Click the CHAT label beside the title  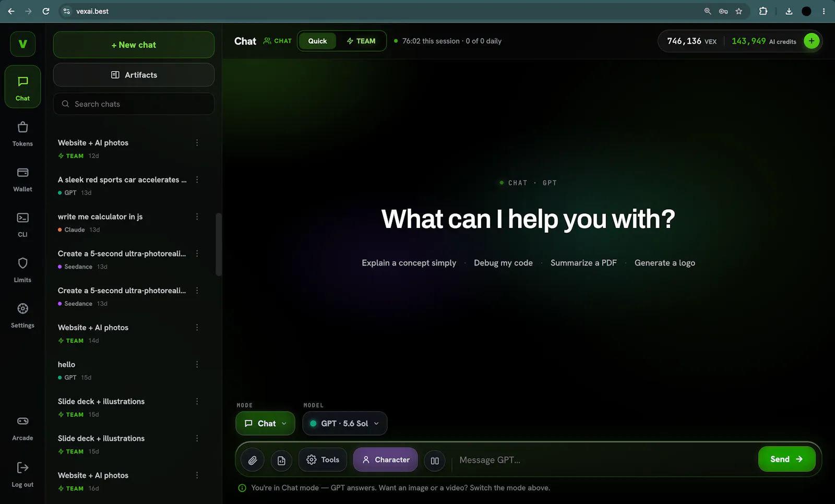(278, 41)
